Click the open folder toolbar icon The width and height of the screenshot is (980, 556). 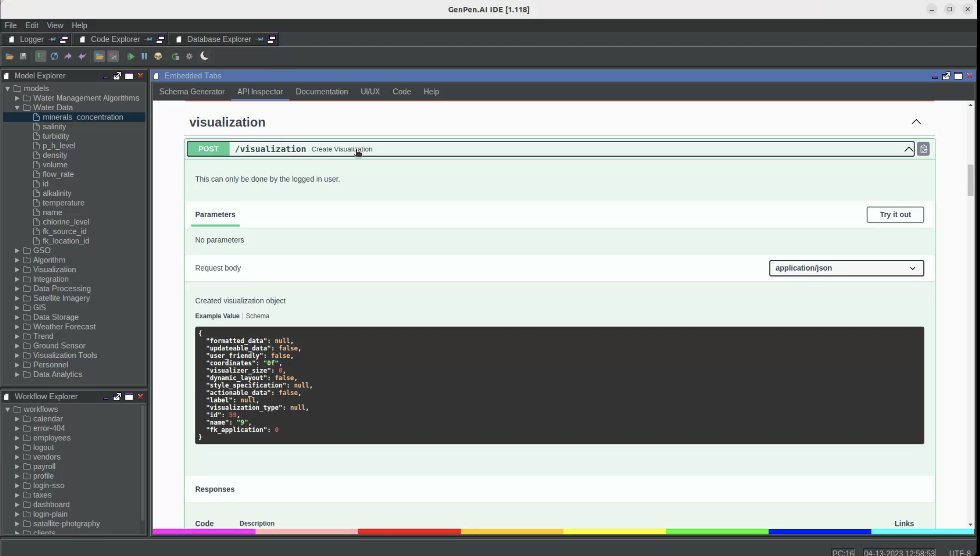click(x=9, y=56)
